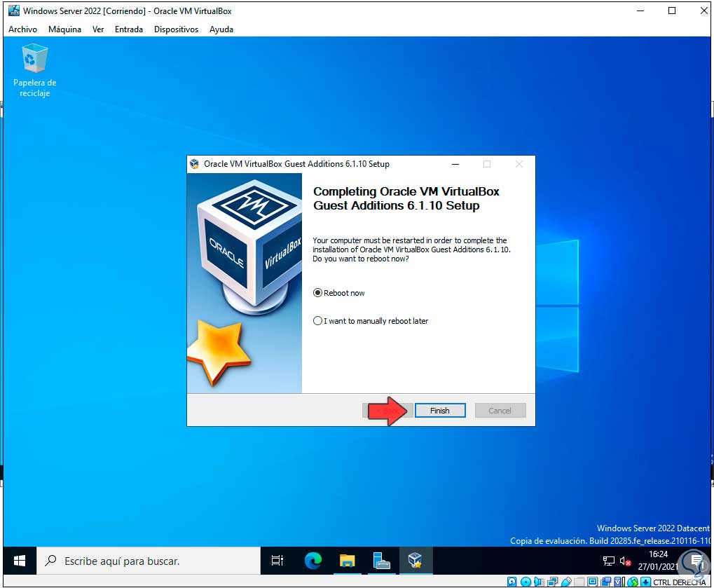Select the Reboot now option

[339, 293]
